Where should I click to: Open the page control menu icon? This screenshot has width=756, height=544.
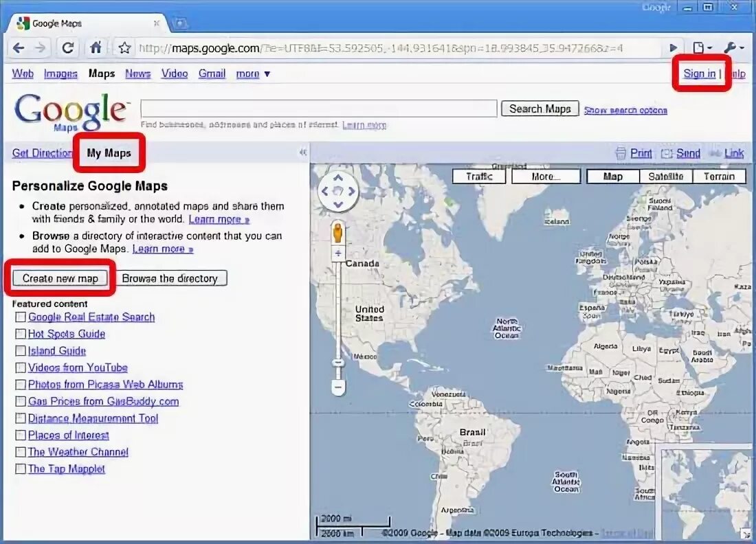pyautogui.click(x=702, y=47)
